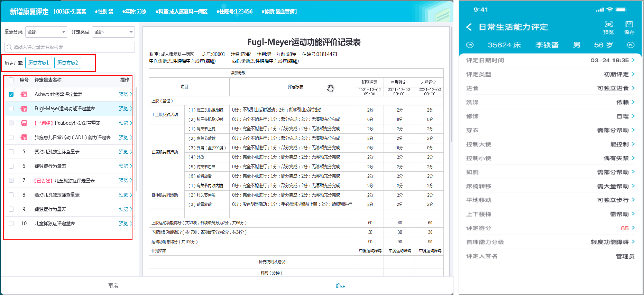Click the 确定 confirm button
644x295 pixels.
tap(340, 286)
